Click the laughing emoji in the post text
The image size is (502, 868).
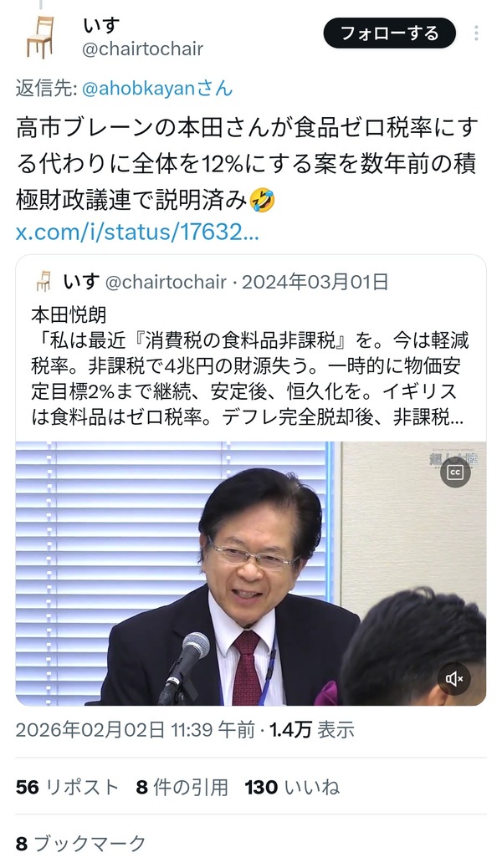[262, 199]
